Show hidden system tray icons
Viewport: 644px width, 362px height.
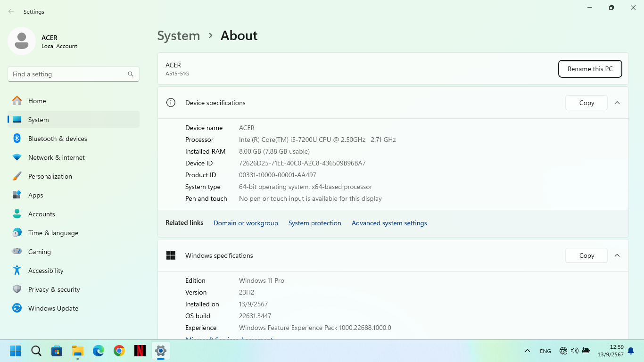[x=528, y=351]
